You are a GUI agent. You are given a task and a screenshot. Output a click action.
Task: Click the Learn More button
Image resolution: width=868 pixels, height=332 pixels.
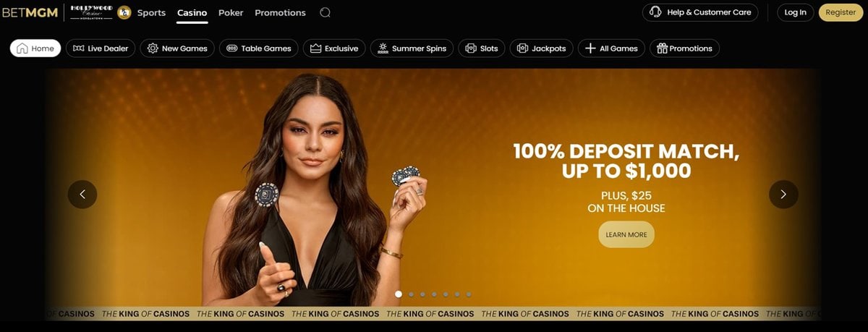pyautogui.click(x=626, y=234)
